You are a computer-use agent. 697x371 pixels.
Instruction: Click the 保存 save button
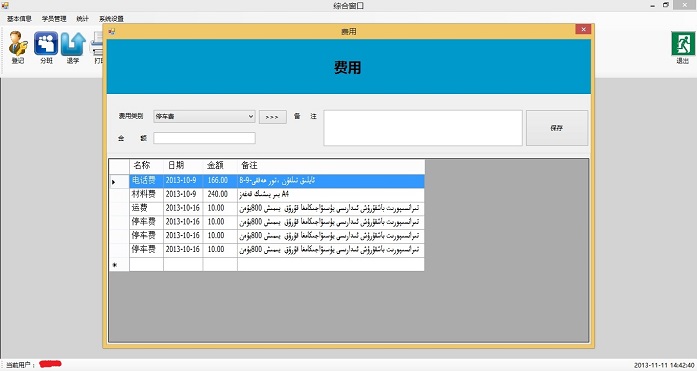point(557,128)
